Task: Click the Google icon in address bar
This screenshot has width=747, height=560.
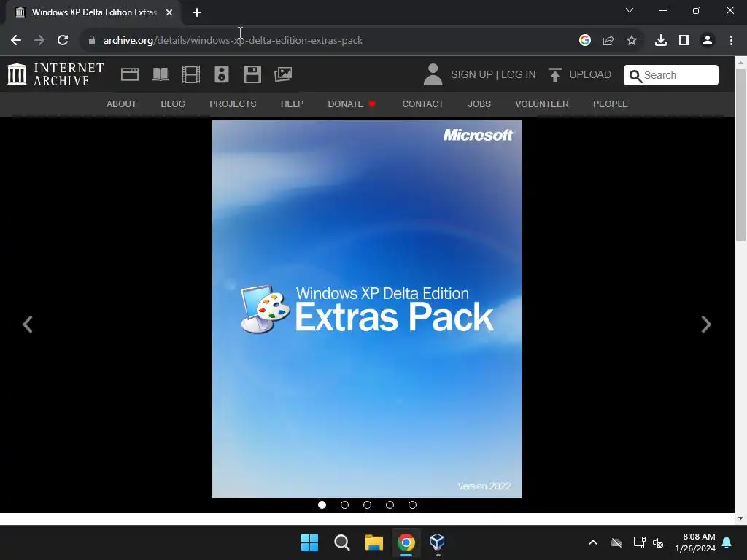Action: (585, 41)
